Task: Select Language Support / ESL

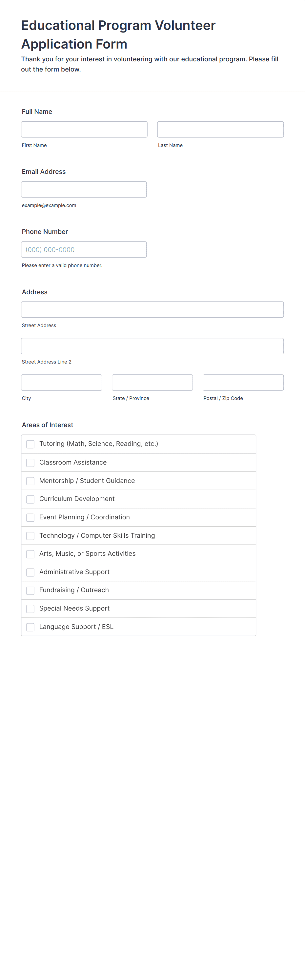Action: pos(30,627)
